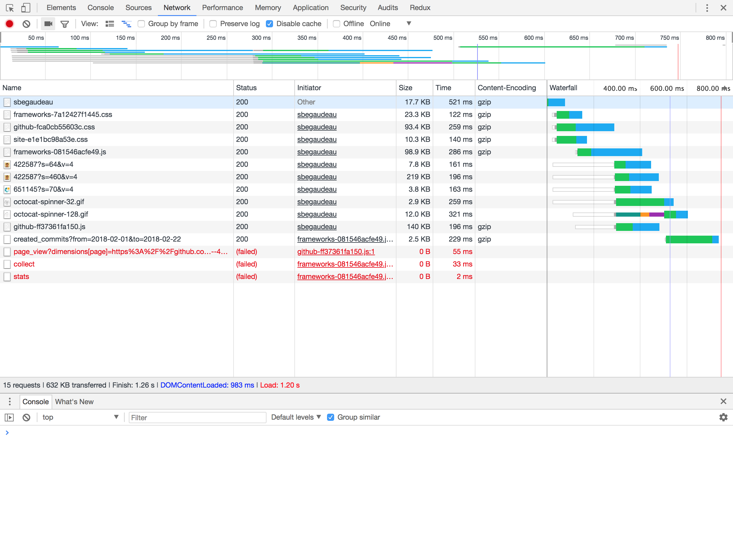Open the Memory tab
The height and width of the screenshot is (560, 733).
tap(268, 8)
